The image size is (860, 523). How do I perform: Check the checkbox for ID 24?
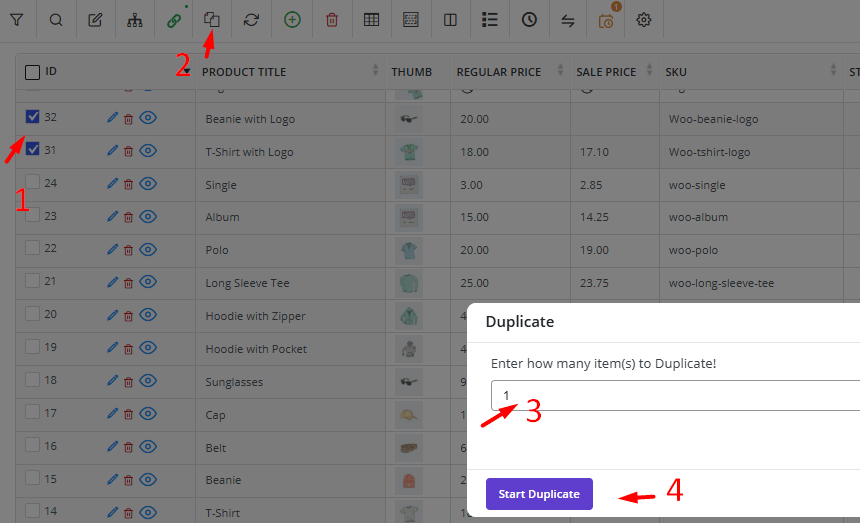pos(32,182)
